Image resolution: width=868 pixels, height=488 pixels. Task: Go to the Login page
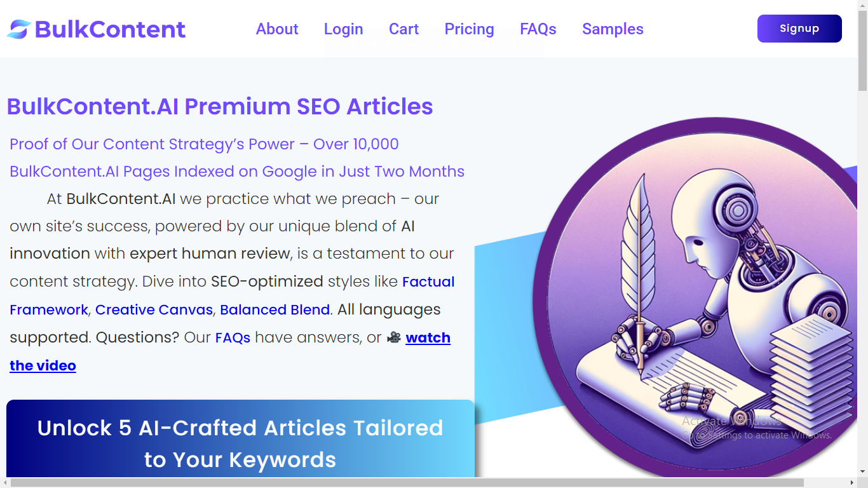[x=343, y=29]
